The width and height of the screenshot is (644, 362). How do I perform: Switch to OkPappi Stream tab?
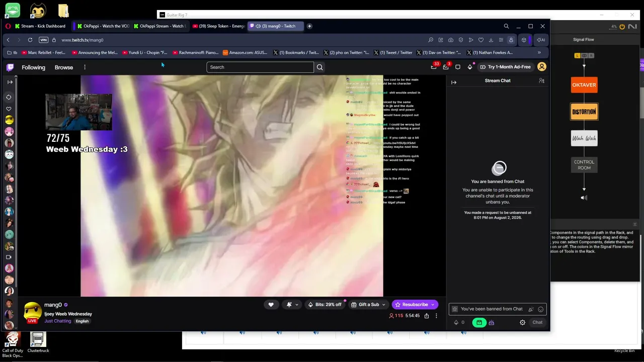pyautogui.click(x=159, y=26)
